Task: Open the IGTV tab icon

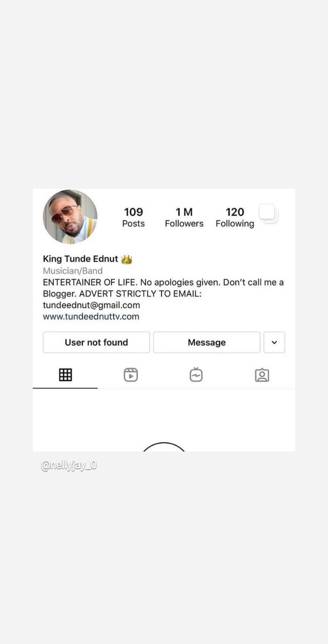Action: (196, 374)
